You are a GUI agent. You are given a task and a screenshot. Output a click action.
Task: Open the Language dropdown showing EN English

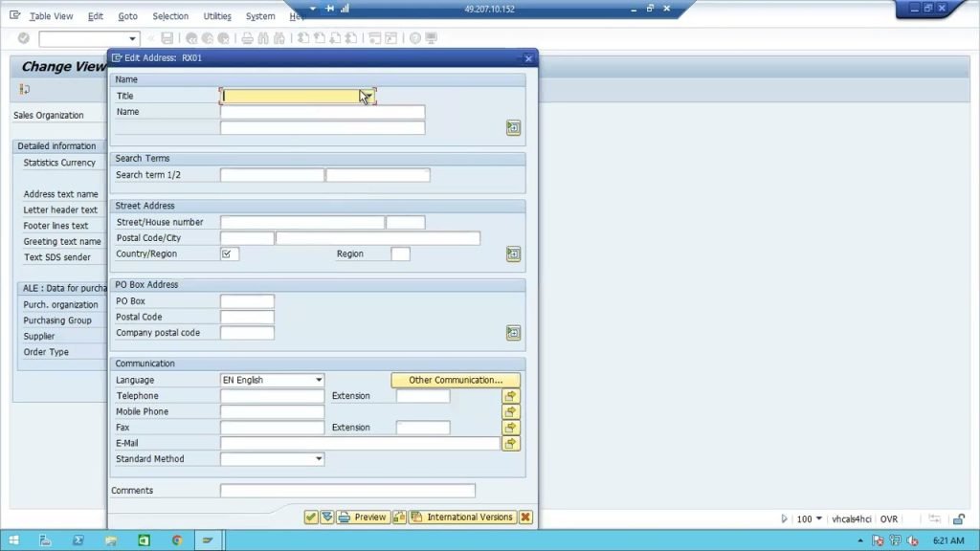[319, 381]
